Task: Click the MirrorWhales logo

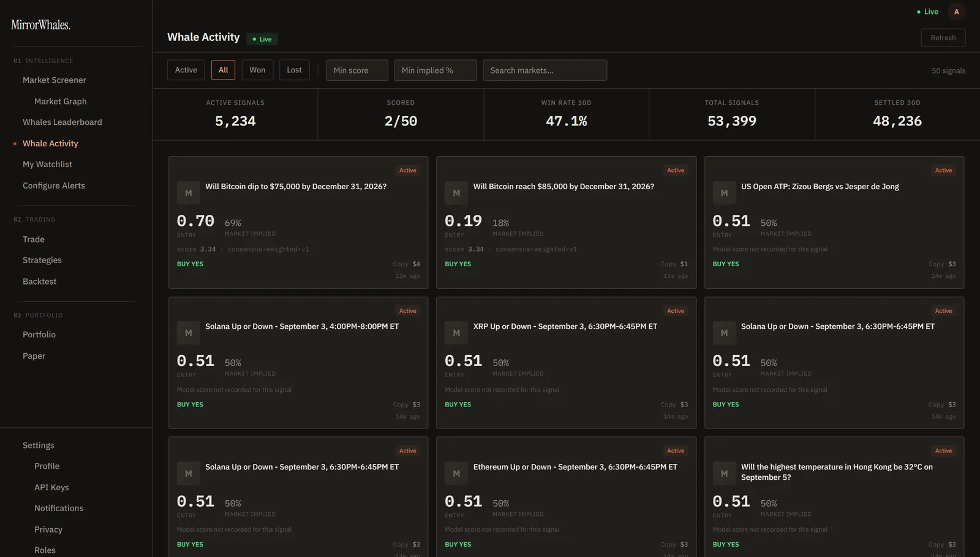Action: [41, 25]
